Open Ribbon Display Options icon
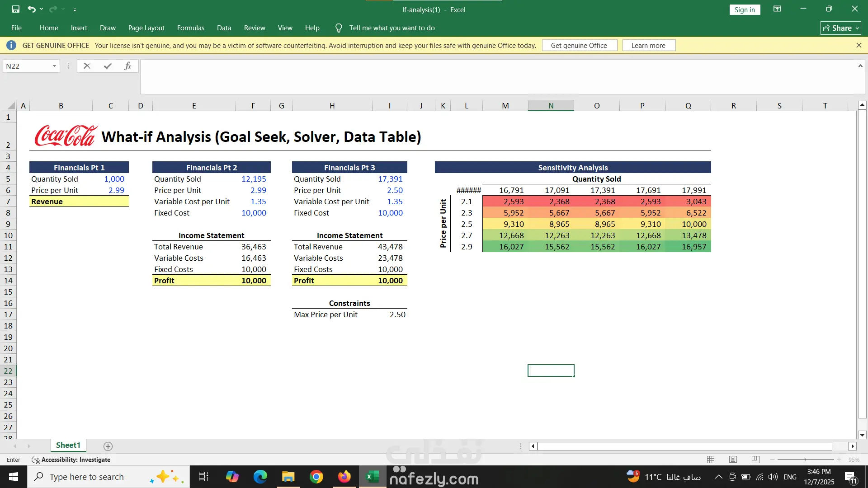The height and width of the screenshot is (488, 868). coord(777,9)
